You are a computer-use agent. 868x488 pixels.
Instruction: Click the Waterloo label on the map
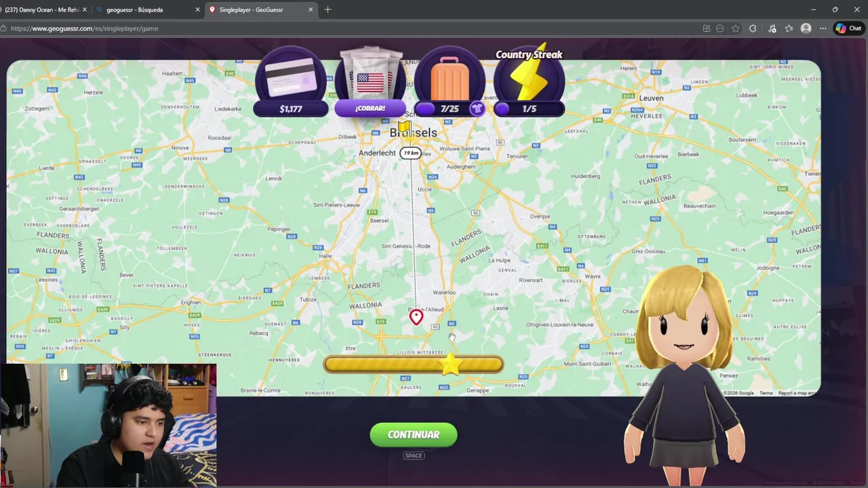(x=444, y=293)
